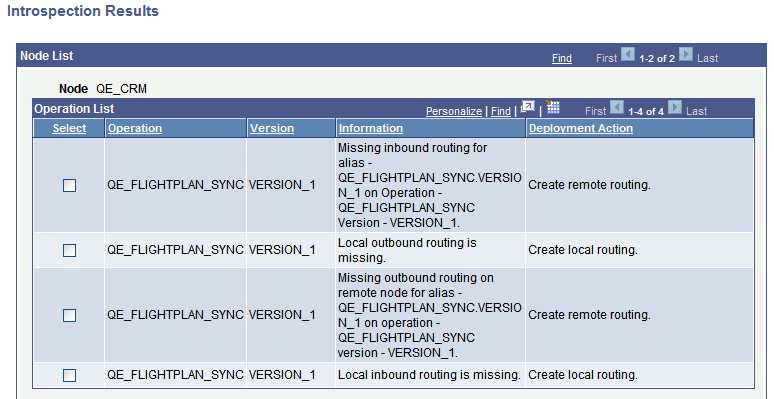Sort by Deployment Action column header
This screenshot has height=399, width=774.
coord(580,128)
